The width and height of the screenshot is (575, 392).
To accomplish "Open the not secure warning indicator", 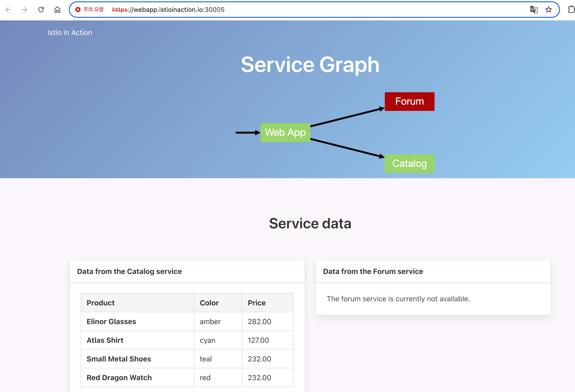I will 90,10.
